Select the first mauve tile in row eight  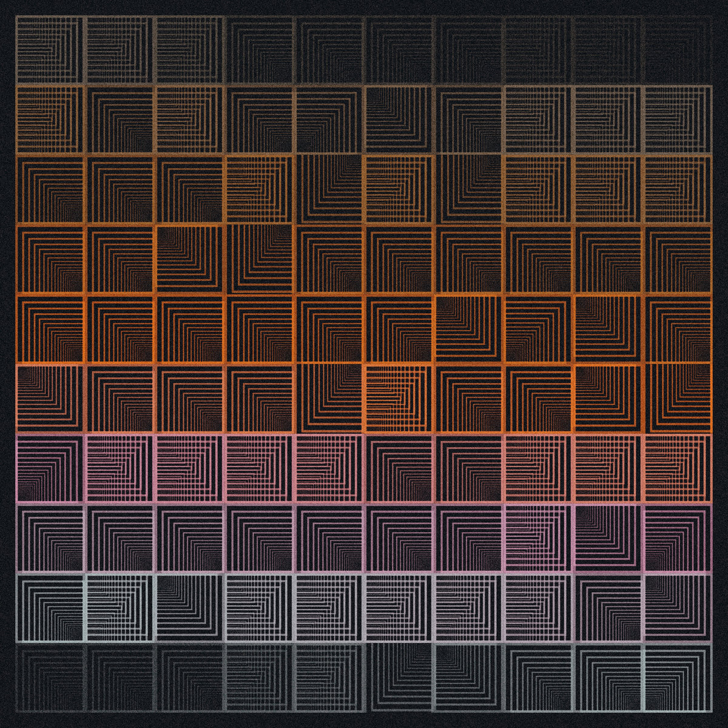pyautogui.click(x=50, y=538)
